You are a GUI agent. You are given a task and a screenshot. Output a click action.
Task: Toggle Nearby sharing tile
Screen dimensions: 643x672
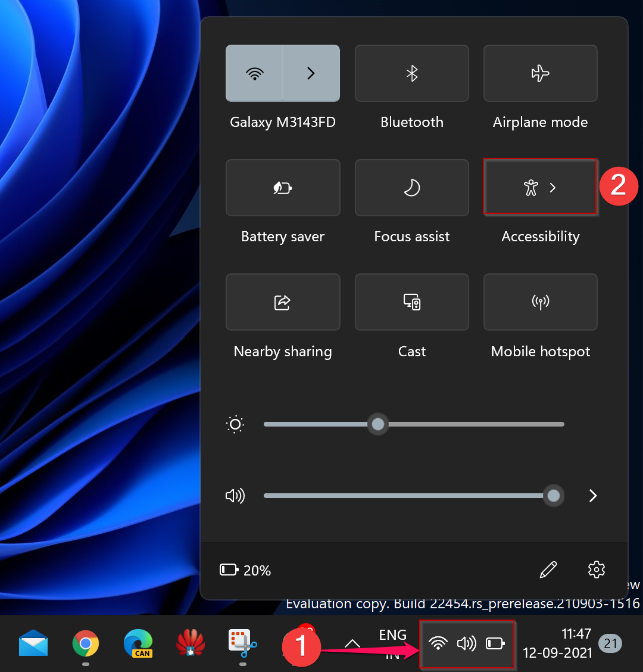[x=283, y=302]
